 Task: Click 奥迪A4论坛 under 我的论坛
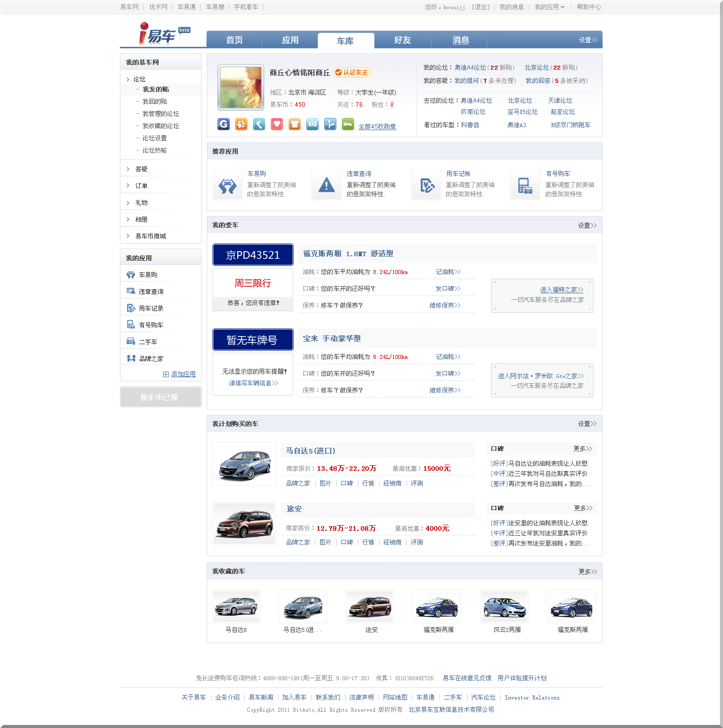coord(470,68)
